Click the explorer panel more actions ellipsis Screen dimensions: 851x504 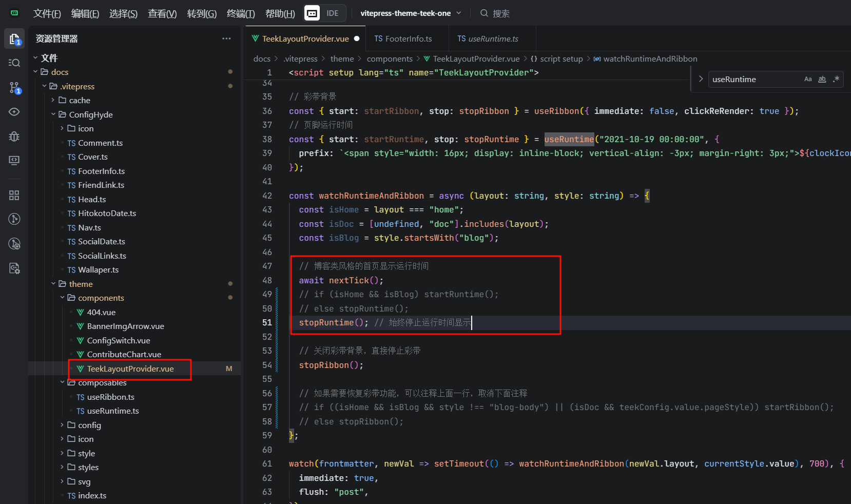pos(226,38)
